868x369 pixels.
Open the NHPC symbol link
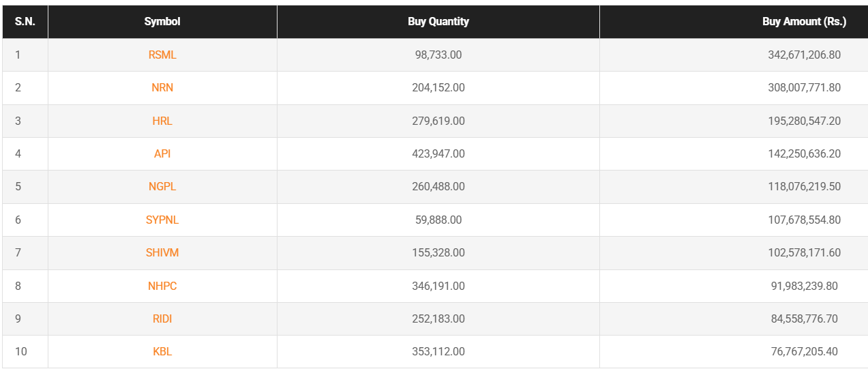click(162, 286)
